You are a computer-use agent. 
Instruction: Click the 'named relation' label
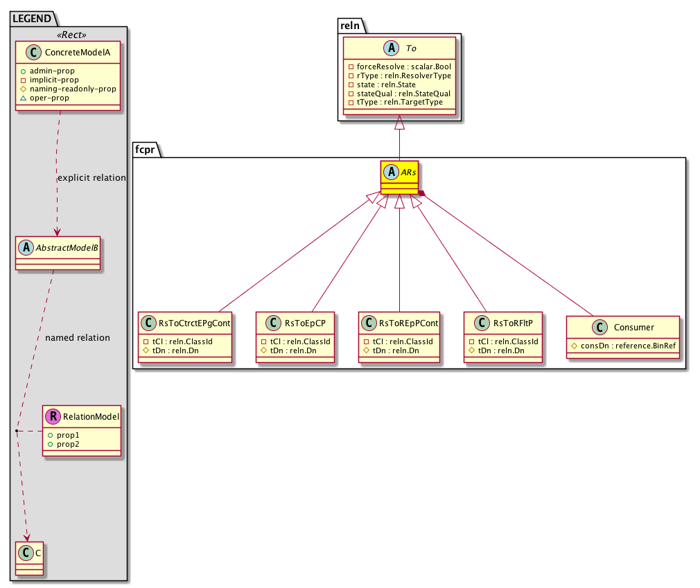coord(77,338)
